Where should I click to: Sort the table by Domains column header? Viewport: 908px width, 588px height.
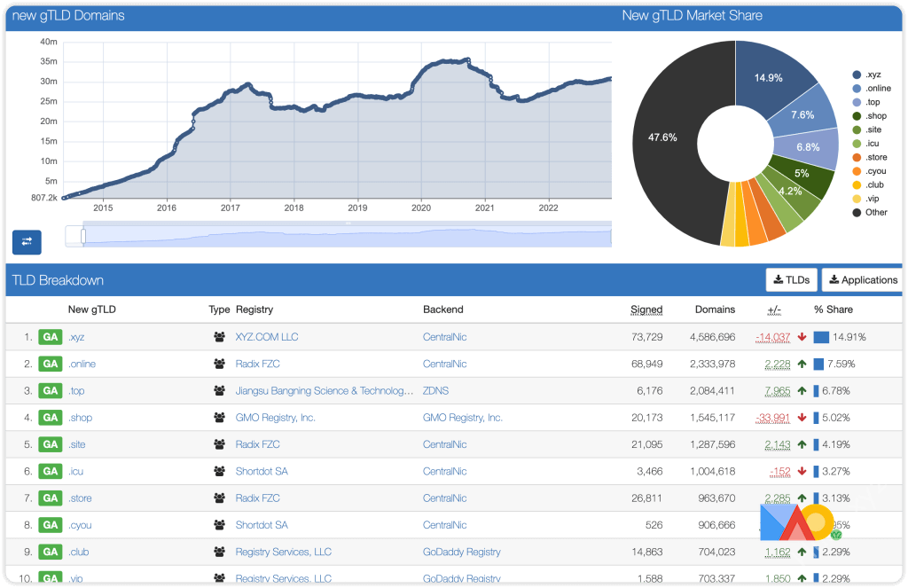pyautogui.click(x=715, y=310)
